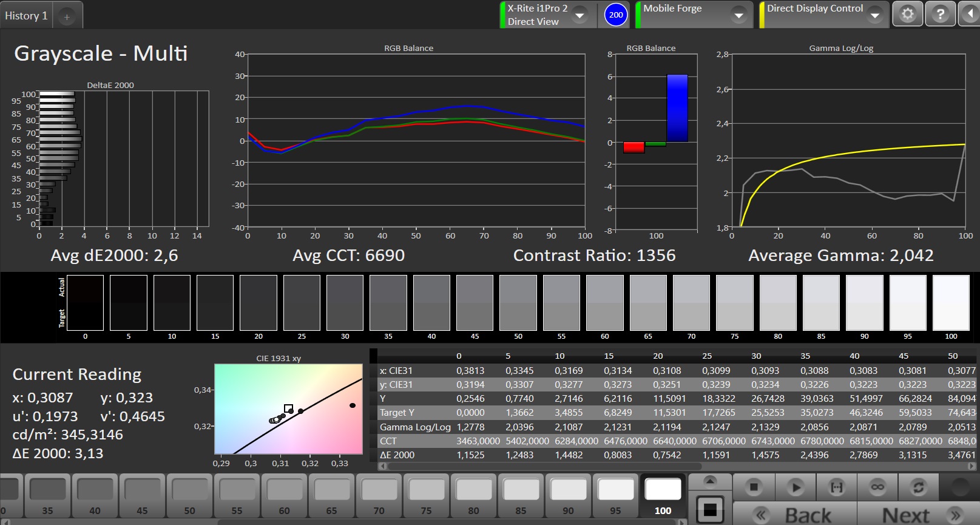Click the refresh arrows icon
Image resolution: width=980 pixels, height=525 pixels.
point(919,487)
